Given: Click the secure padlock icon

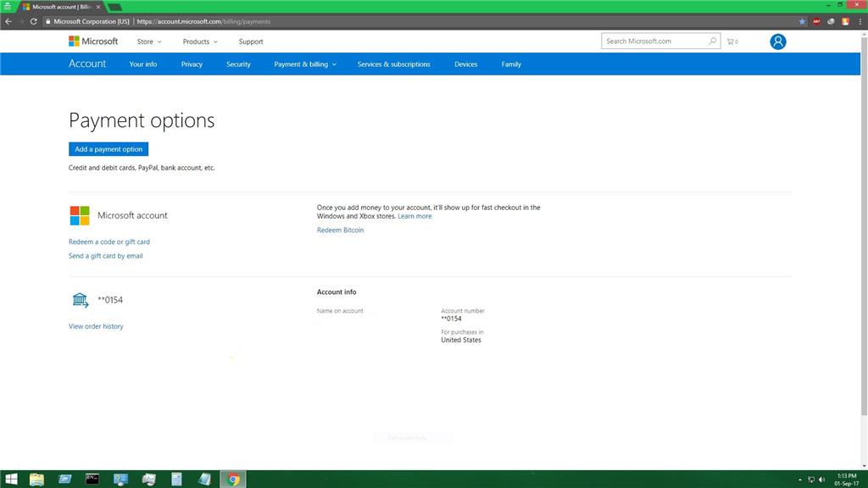Looking at the screenshot, I should pyautogui.click(x=48, y=21).
